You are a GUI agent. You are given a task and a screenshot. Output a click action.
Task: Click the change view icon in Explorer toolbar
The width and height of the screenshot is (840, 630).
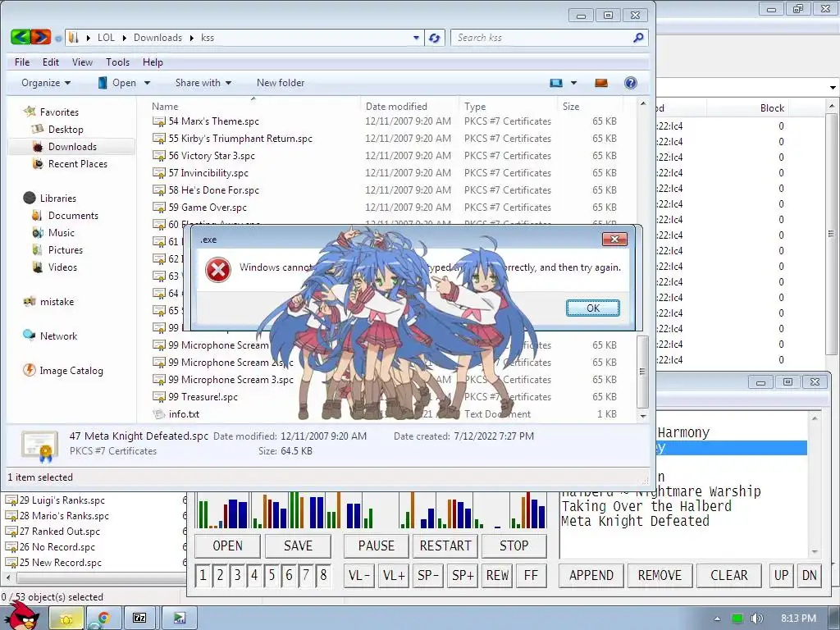556,83
